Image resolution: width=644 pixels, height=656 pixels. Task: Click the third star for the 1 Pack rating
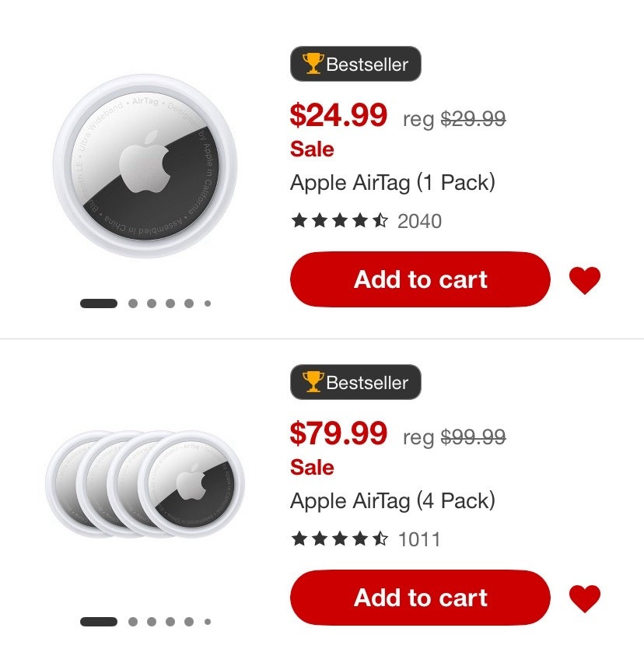point(338,220)
